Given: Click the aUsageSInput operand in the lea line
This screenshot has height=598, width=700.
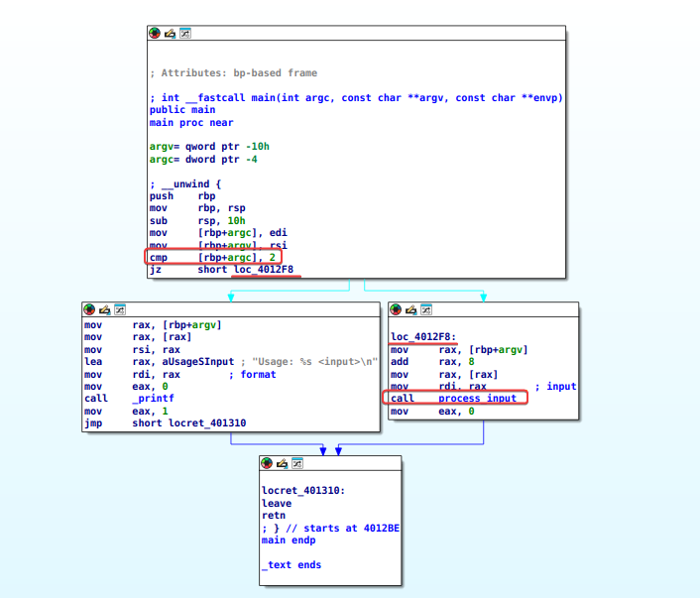Looking at the screenshot, I should (197, 362).
